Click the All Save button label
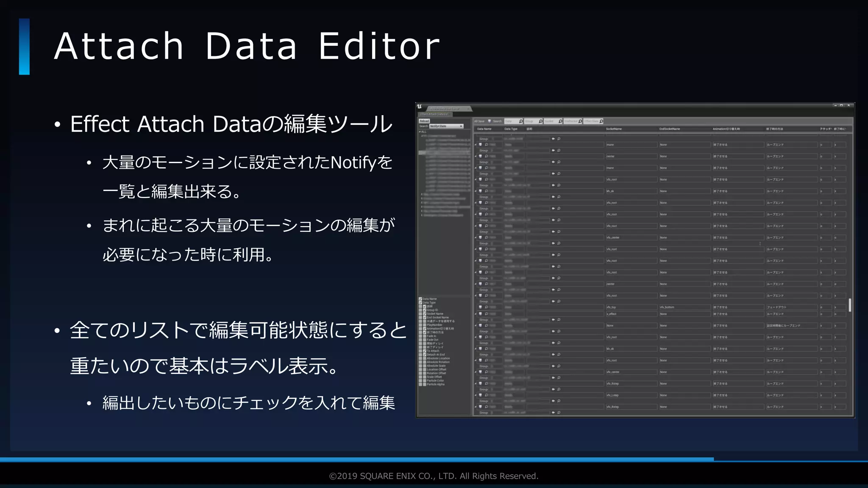868x488 pixels. [x=479, y=121]
